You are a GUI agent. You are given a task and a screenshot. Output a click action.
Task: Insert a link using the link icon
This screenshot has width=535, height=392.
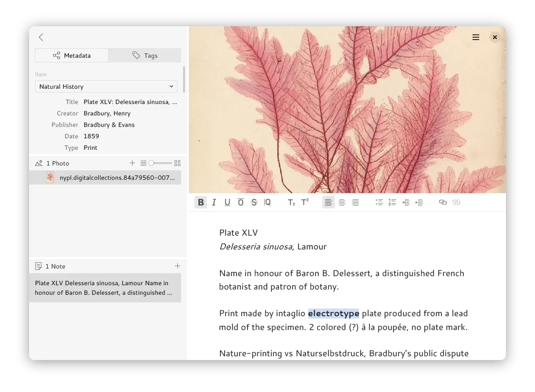tap(442, 202)
